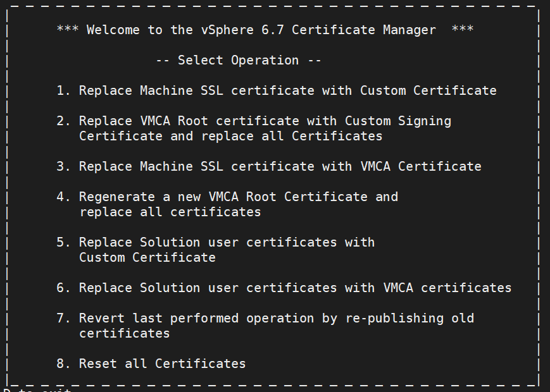Select option 6 "Replace Solution user certificates with VMCA certificates"
This screenshot has height=392, width=550.
(x=284, y=288)
